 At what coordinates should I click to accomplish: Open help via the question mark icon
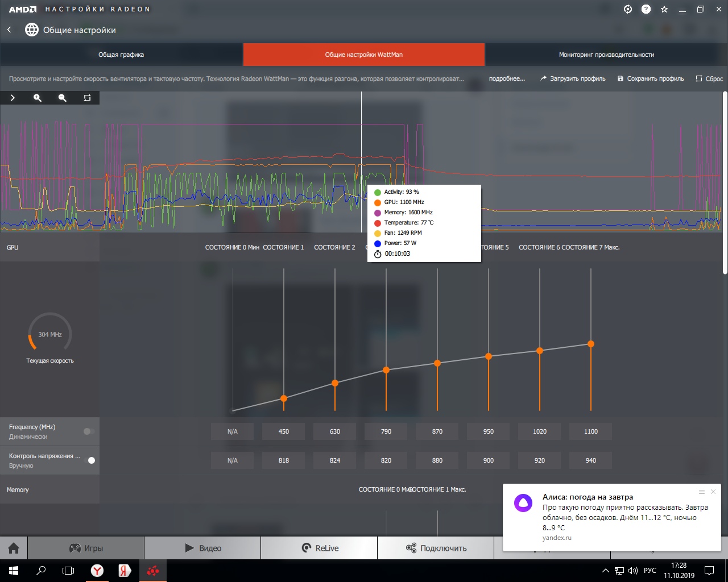pyautogui.click(x=646, y=9)
